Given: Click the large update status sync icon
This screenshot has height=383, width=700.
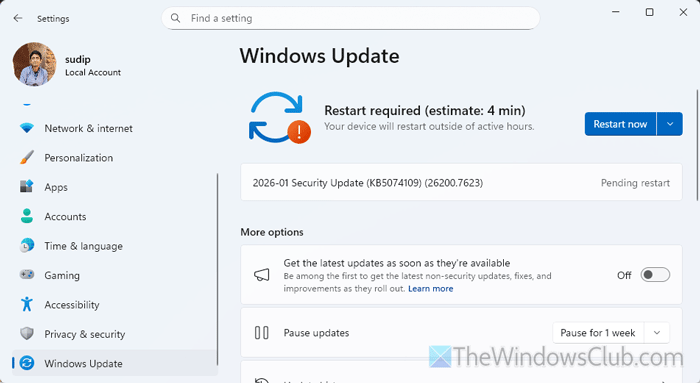Looking at the screenshot, I should (x=279, y=118).
